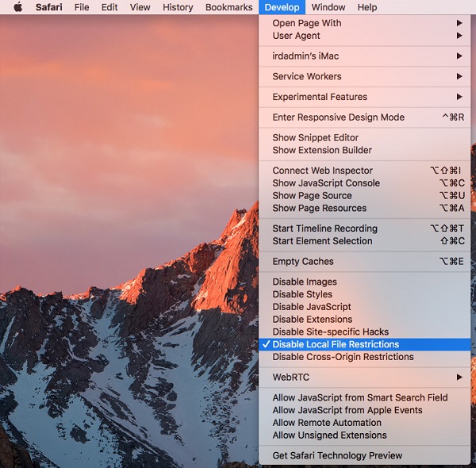476x468 pixels.
Task: Select Empty Caches
Action: 365,261
